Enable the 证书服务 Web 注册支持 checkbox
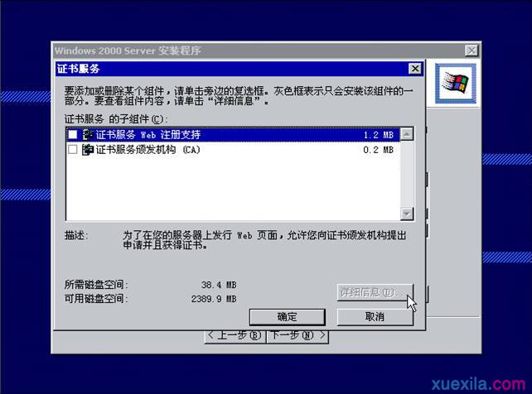 (x=73, y=135)
